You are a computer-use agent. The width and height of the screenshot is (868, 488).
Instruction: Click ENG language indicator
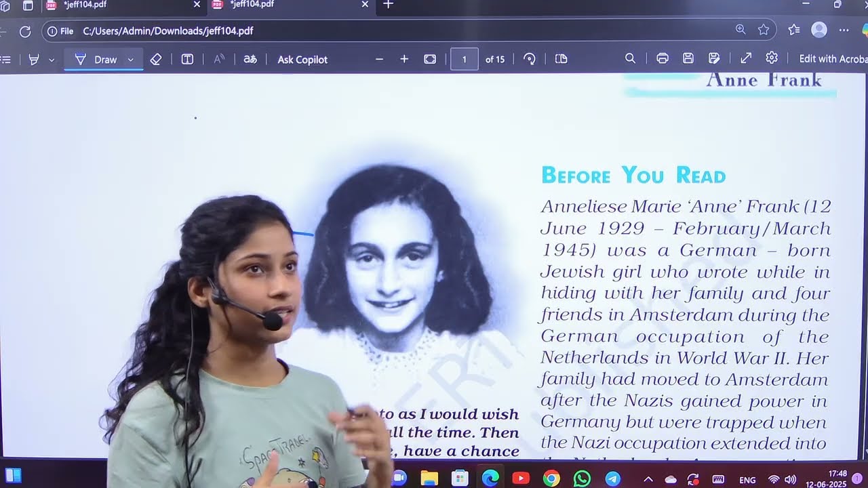(x=747, y=480)
